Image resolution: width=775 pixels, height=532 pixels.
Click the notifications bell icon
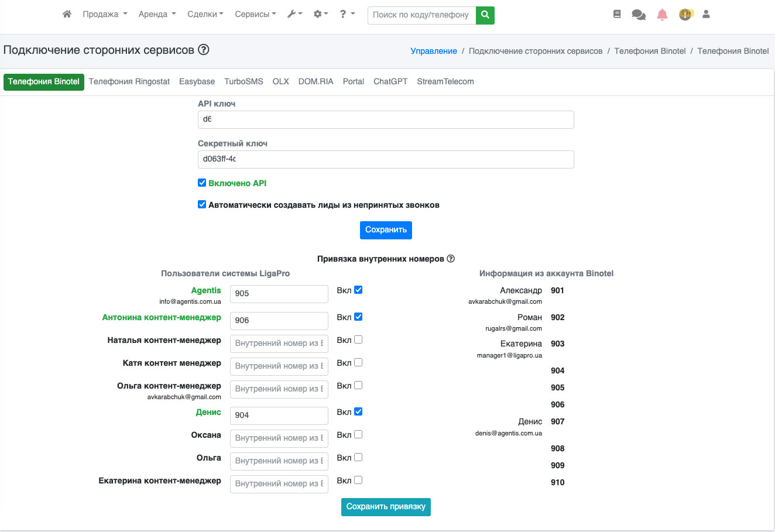pyautogui.click(x=662, y=15)
